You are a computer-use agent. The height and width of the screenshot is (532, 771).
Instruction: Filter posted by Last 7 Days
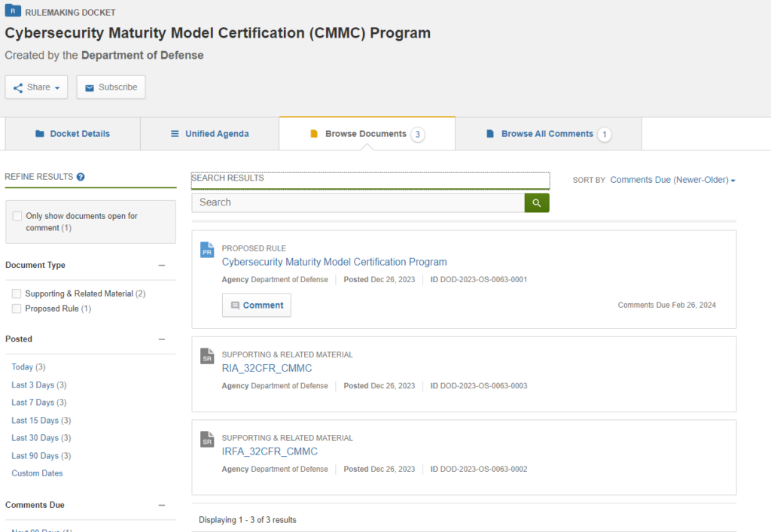click(x=32, y=403)
